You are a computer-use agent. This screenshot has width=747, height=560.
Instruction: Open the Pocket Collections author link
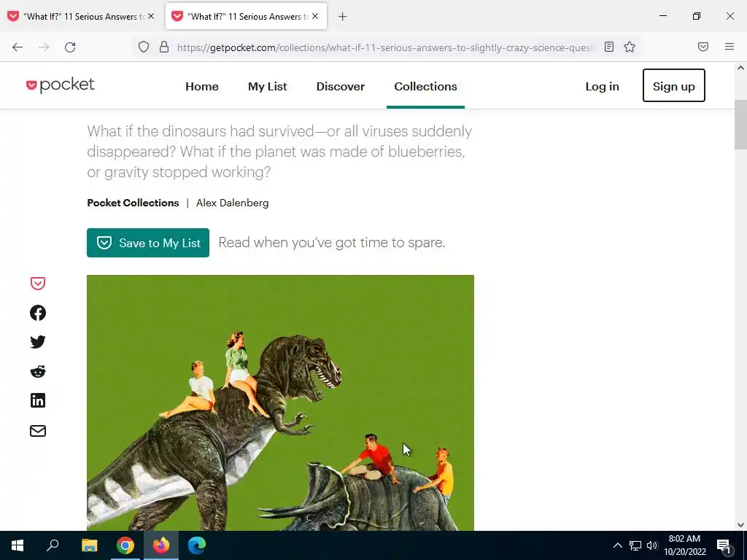(x=133, y=203)
